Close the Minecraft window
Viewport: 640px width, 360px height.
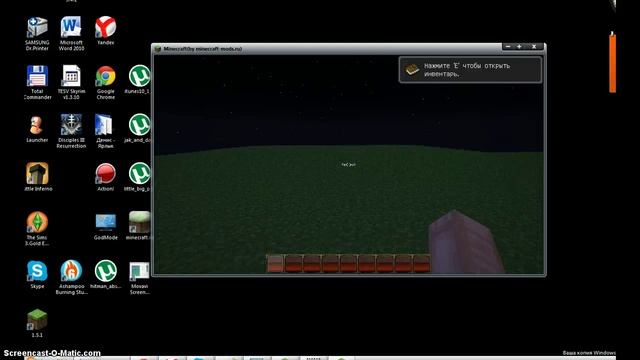534,47
